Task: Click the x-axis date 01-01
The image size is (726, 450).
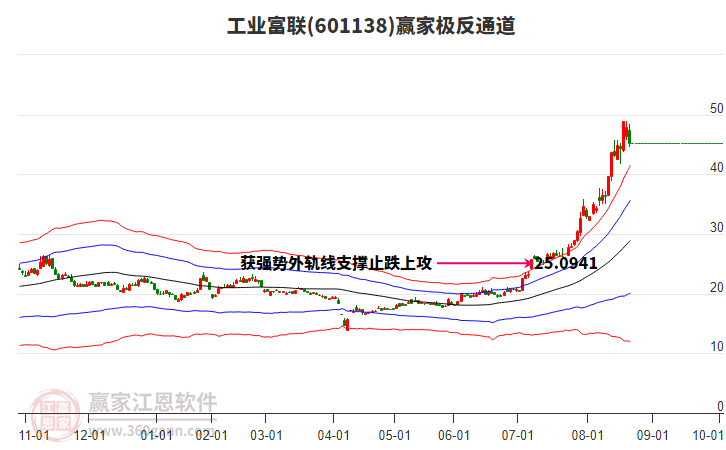Action: (x=156, y=436)
